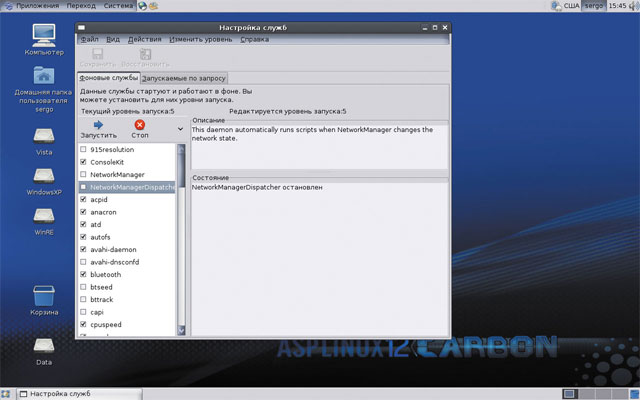Select the bluetooth row text
The width and height of the screenshot is (640, 400).
click(x=105, y=274)
